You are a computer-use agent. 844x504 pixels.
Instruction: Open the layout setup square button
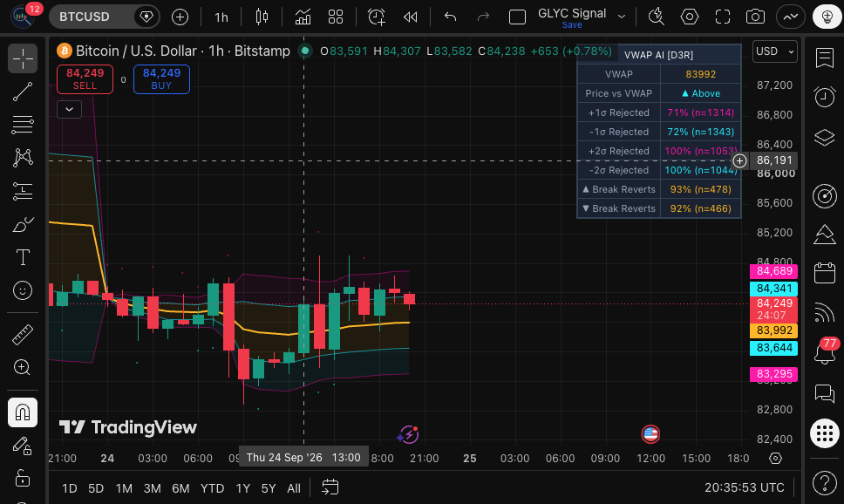[517, 17]
